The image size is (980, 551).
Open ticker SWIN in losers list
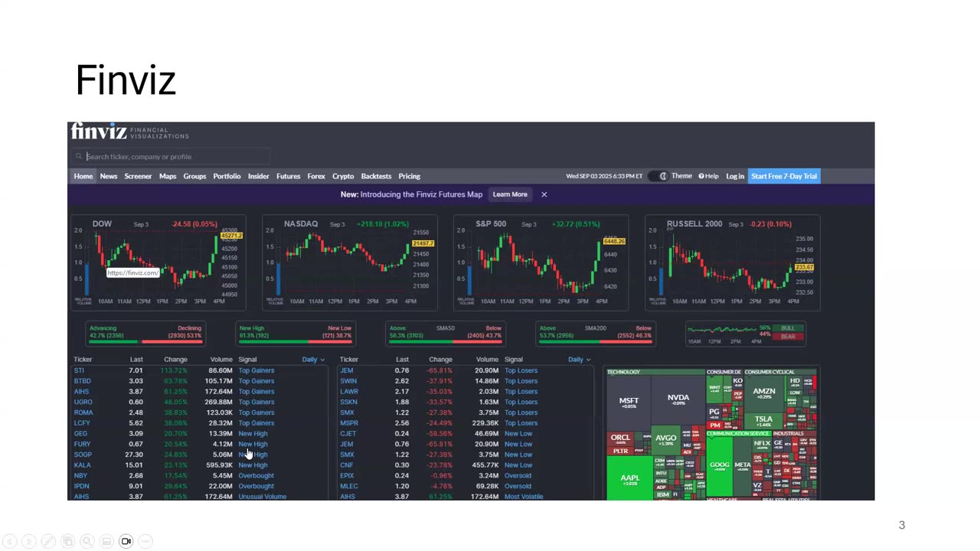click(348, 381)
